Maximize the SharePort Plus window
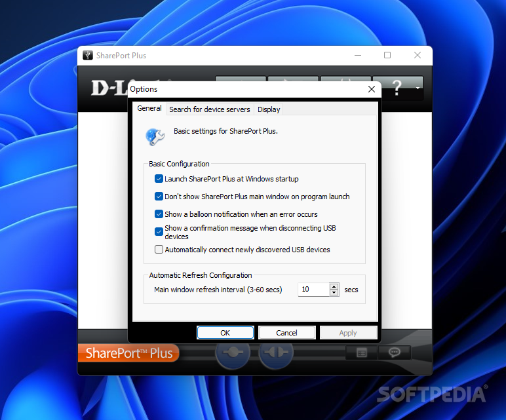This screenshot has width=506, height=420. pos(387,56)
